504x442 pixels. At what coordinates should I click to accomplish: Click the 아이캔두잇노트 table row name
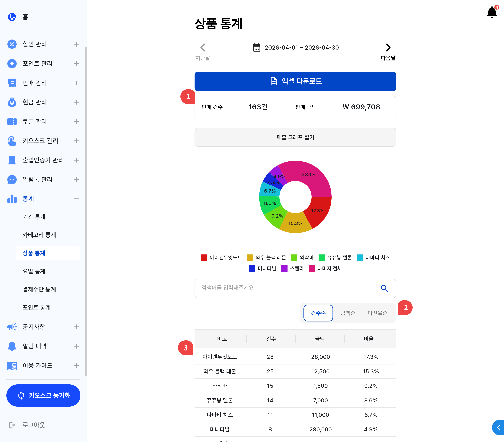220,357
